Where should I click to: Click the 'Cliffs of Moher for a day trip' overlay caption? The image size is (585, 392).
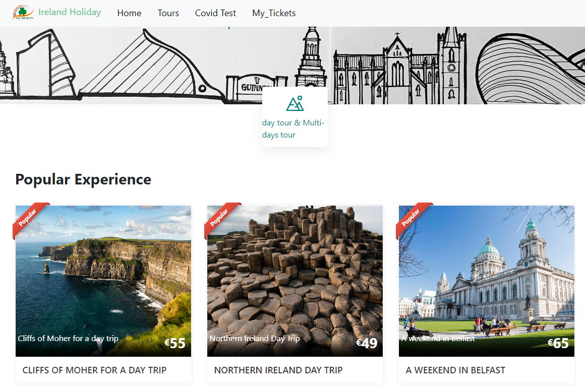[x=68, y=339]
